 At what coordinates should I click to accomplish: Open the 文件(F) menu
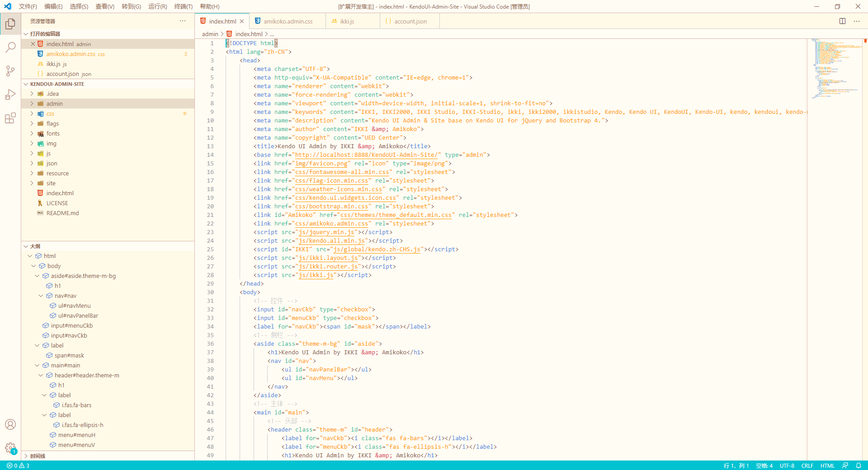[28, 6]
